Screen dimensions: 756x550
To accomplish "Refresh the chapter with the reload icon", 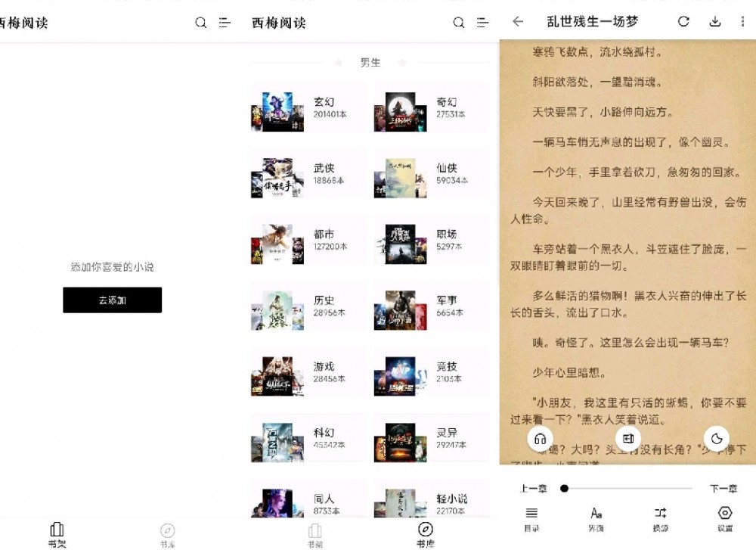I will [x=683, y=22].
